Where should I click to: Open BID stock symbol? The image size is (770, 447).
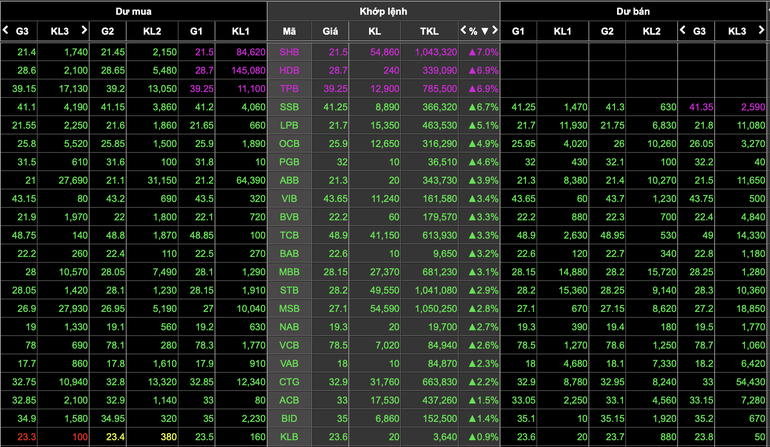pyautogui.click(x=289, y=419)
